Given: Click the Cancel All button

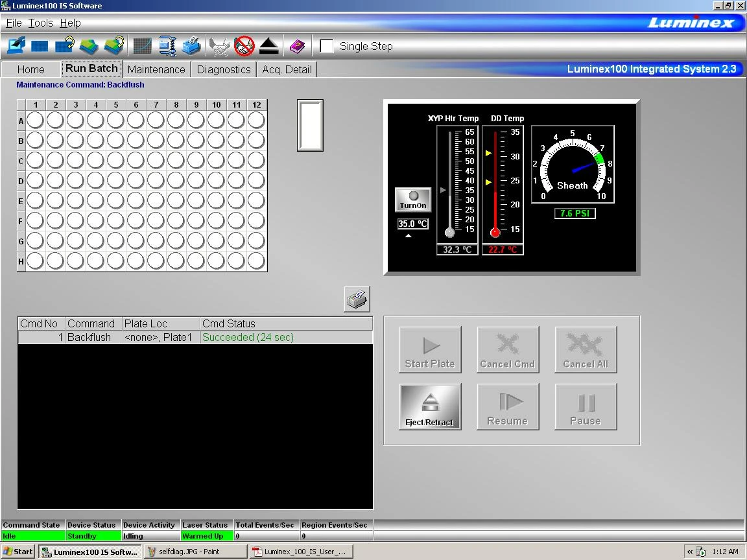Looking at the screenshot, I should tap(586, 349).
